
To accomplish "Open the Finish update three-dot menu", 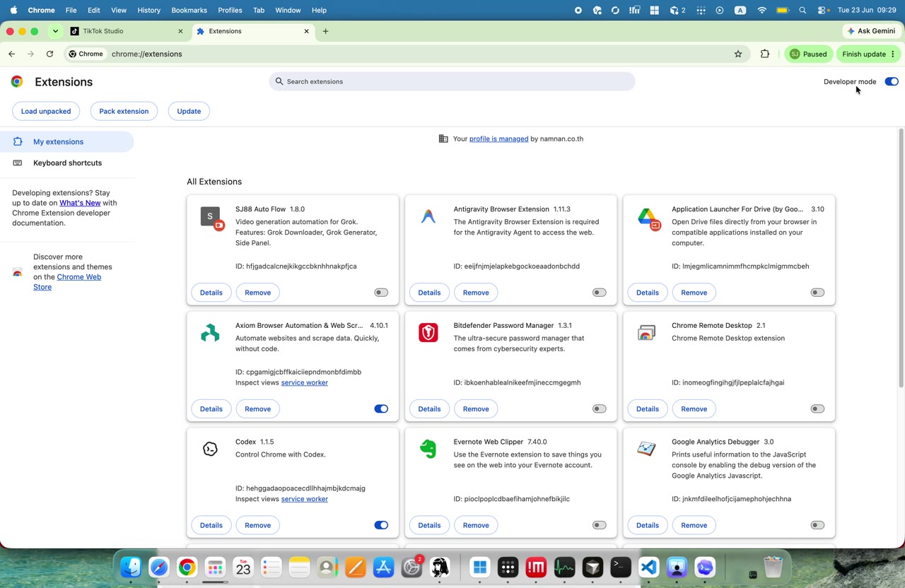I will point(893,54).
